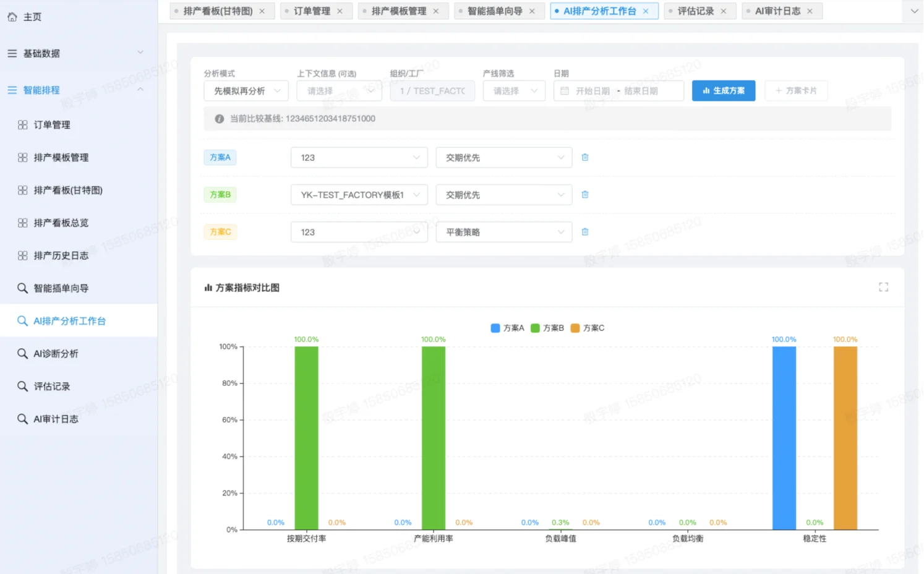Click the search icon beside AI诊断分析
The width and height of the screenshot is (924, 574).
[x=22, y=354]
